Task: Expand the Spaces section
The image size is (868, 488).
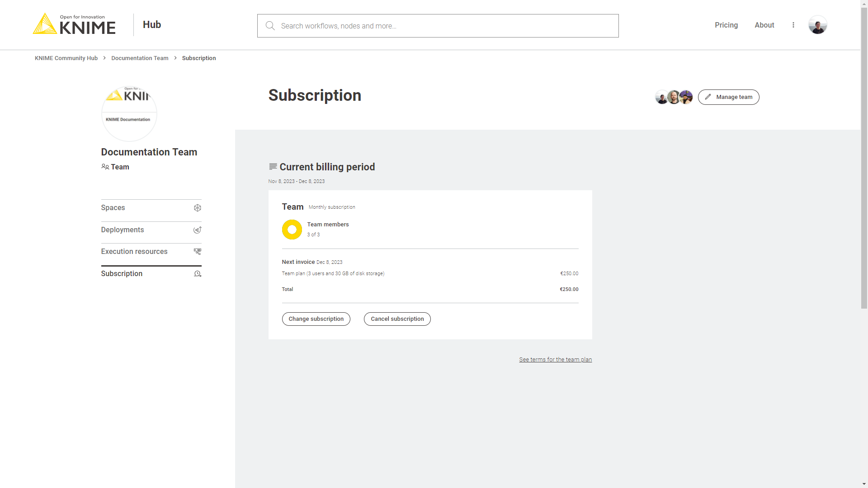Action: [x=151, y=207]
